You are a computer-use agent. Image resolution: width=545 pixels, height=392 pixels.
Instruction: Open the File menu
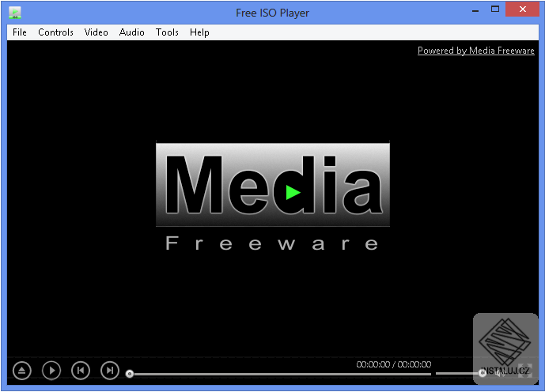(20, 32)
